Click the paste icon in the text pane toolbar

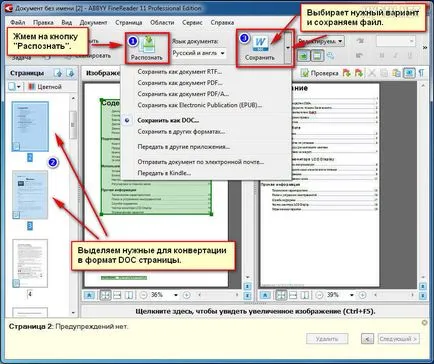pyautogui.click(x=396, y=73)
